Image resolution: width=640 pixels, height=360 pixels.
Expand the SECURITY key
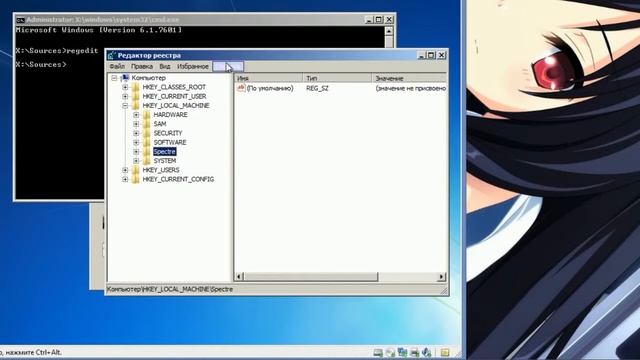click(x=136, y=133)
